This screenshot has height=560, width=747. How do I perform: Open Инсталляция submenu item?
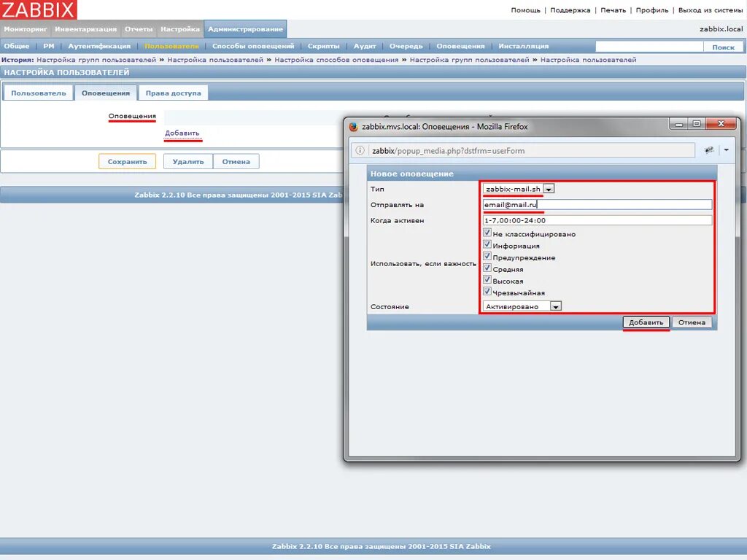tap(524, 46)
